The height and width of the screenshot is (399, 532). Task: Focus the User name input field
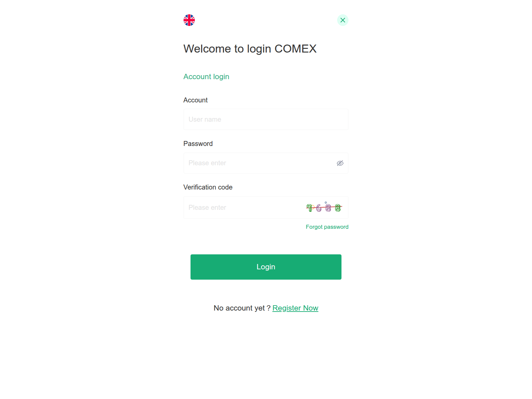click(x=266, y=119)
